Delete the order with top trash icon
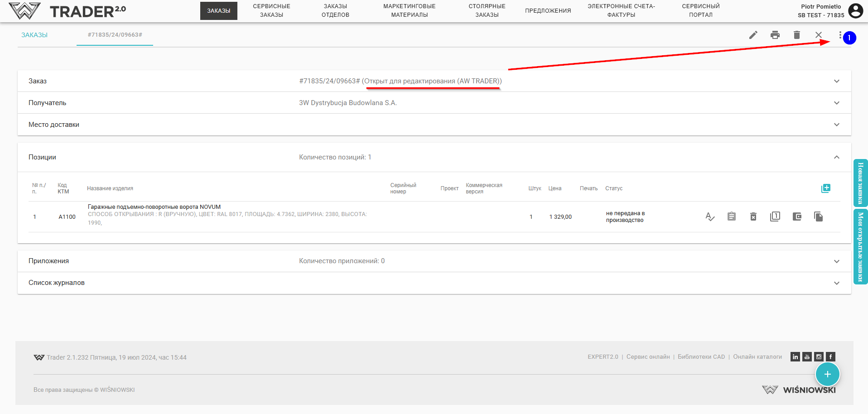 coord(797,35)
